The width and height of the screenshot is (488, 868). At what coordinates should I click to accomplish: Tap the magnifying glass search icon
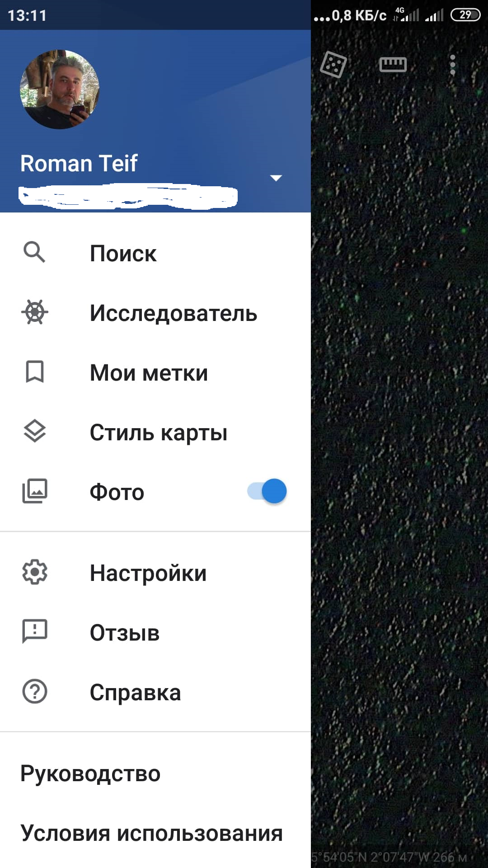tap(34, 252)
